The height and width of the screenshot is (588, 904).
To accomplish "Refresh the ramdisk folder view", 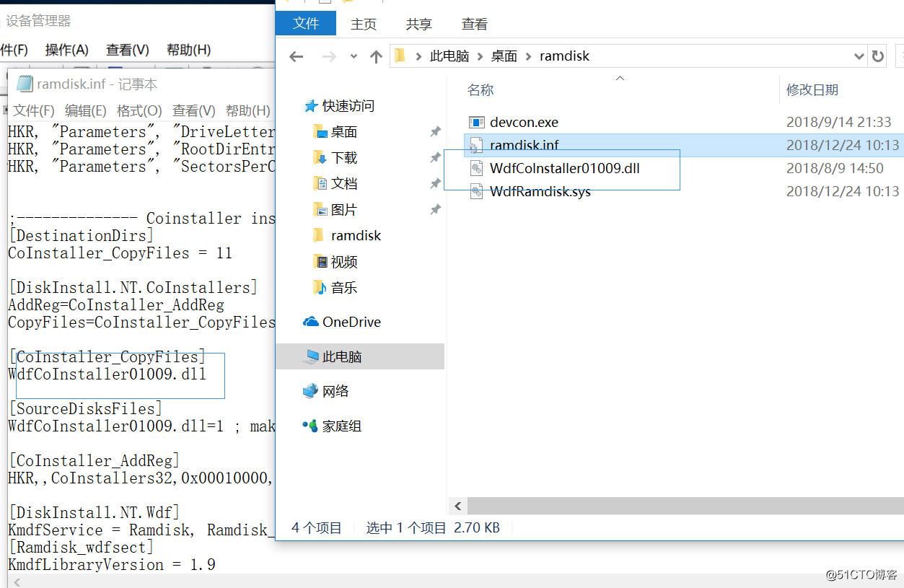I will pyautogui.click(x=877, y=56).
